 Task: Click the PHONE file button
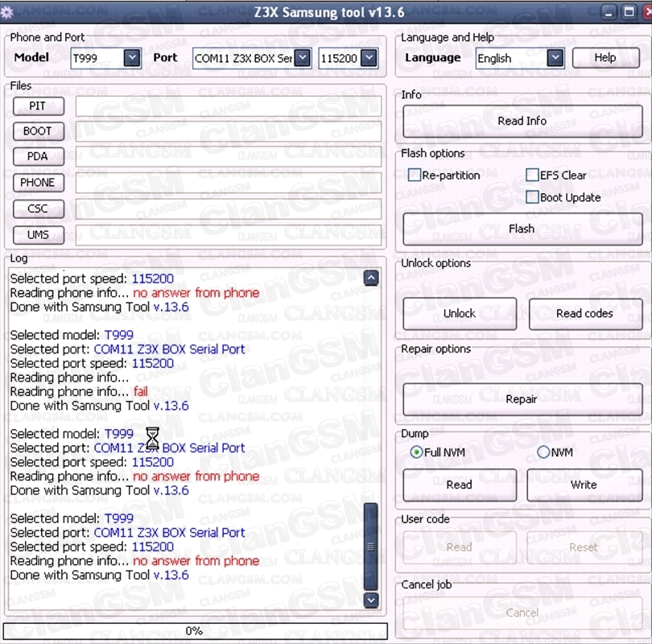pyautogui.click(x=39, y=183)
